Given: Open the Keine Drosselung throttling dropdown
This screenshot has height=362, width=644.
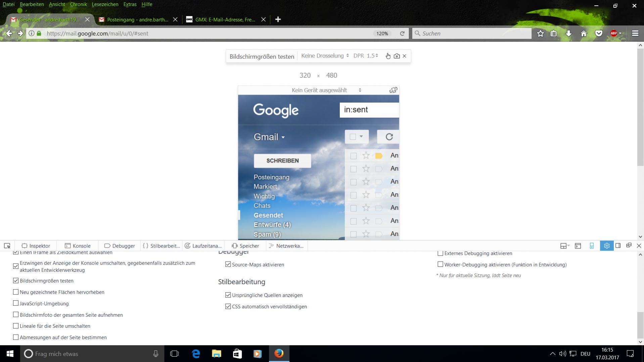Looking at the screenshot, I should (325, 56).
